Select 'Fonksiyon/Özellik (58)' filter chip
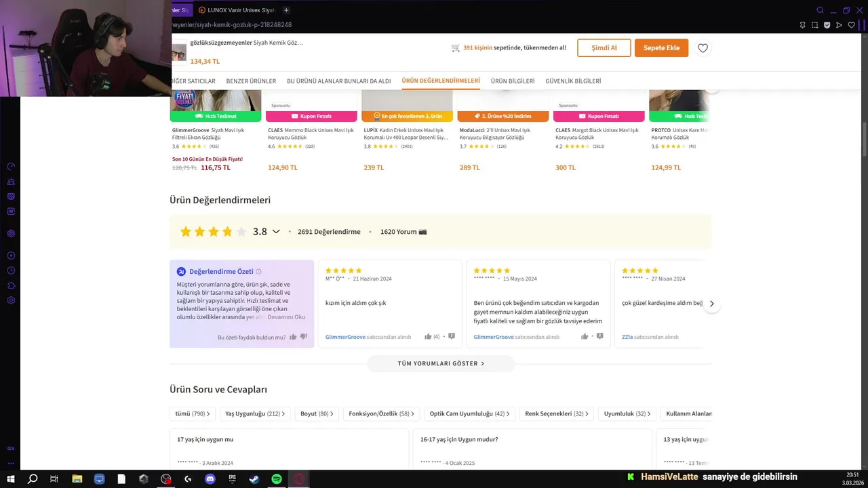 tap(382, 413)
